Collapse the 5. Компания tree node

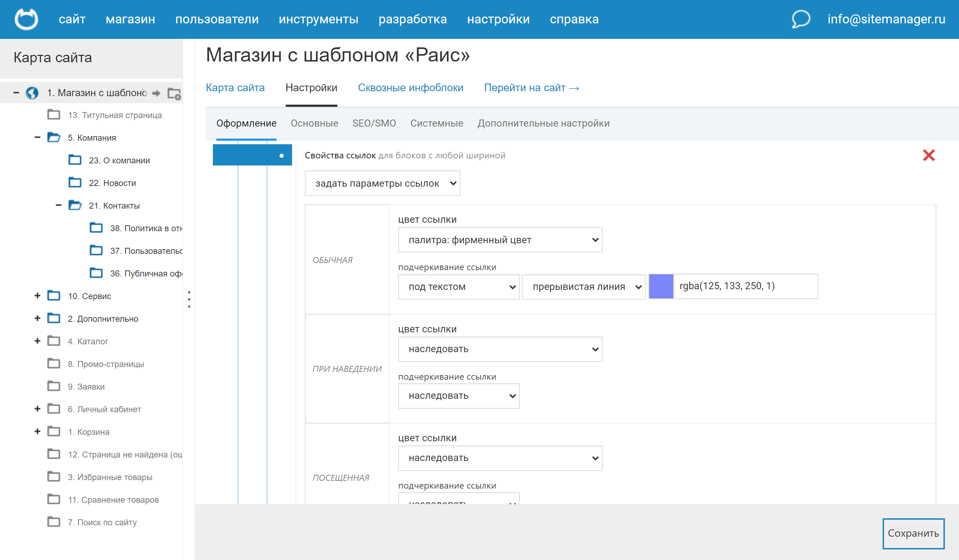pos(37,137)
